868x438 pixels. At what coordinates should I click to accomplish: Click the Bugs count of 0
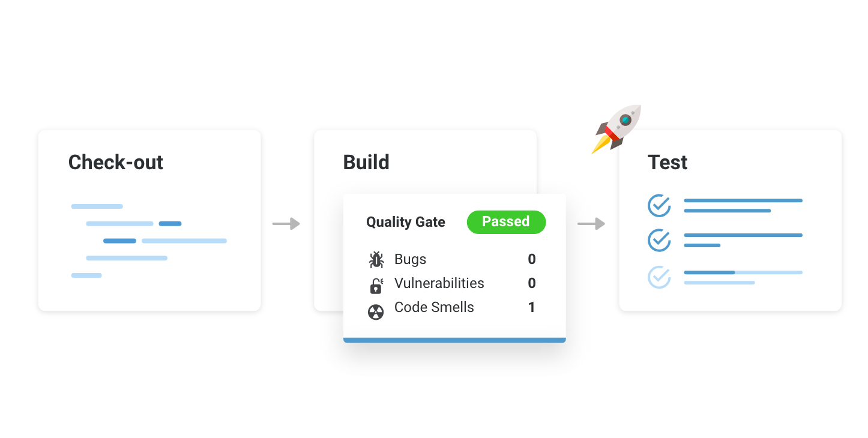click(532, 259)
